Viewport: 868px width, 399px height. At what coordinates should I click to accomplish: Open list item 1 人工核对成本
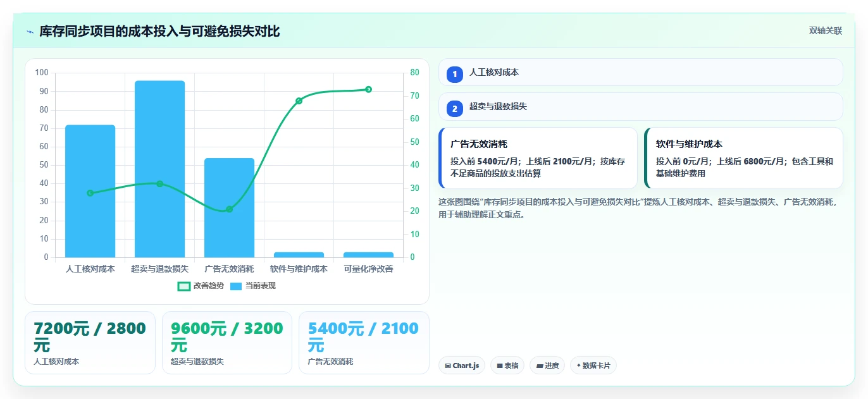click(x=640, y=72)
